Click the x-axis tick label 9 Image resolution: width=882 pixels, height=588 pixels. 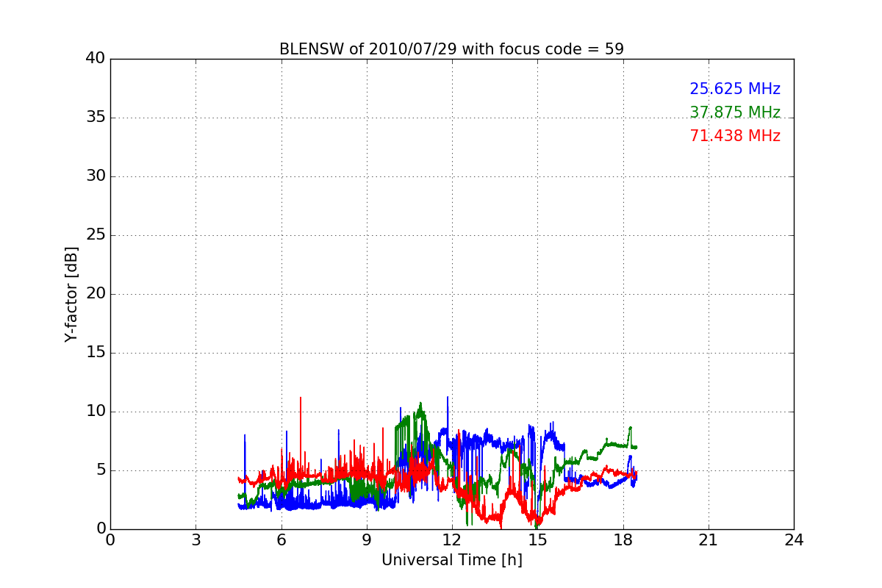(366, 540)
